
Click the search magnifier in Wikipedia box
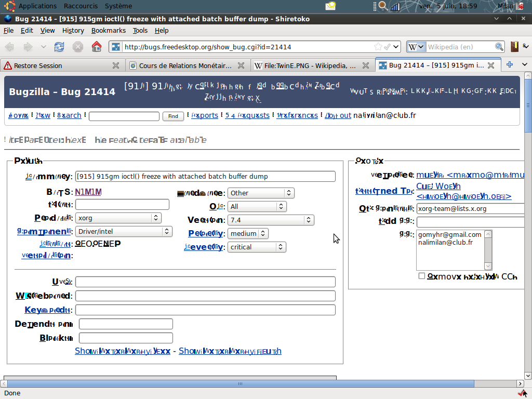pos(499,47)
